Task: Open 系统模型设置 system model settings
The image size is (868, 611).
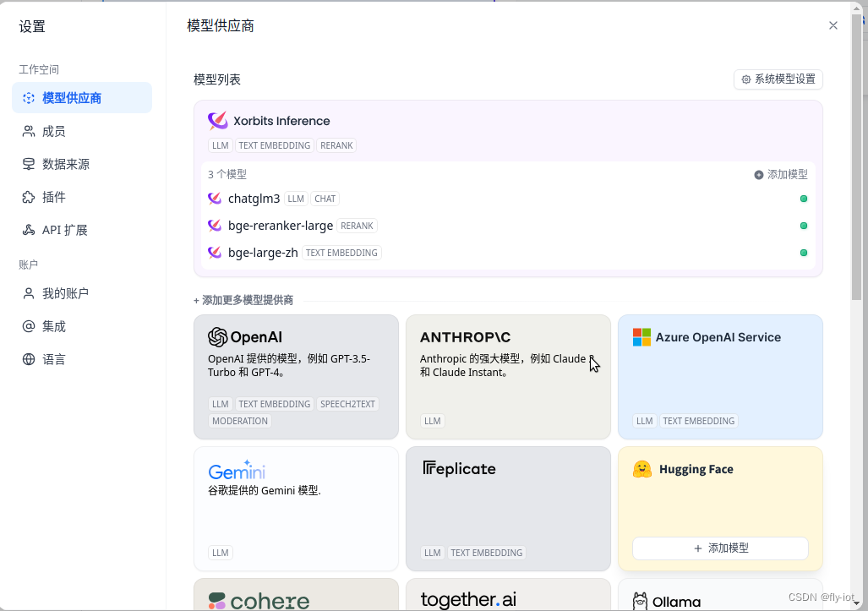Action: 778,79
